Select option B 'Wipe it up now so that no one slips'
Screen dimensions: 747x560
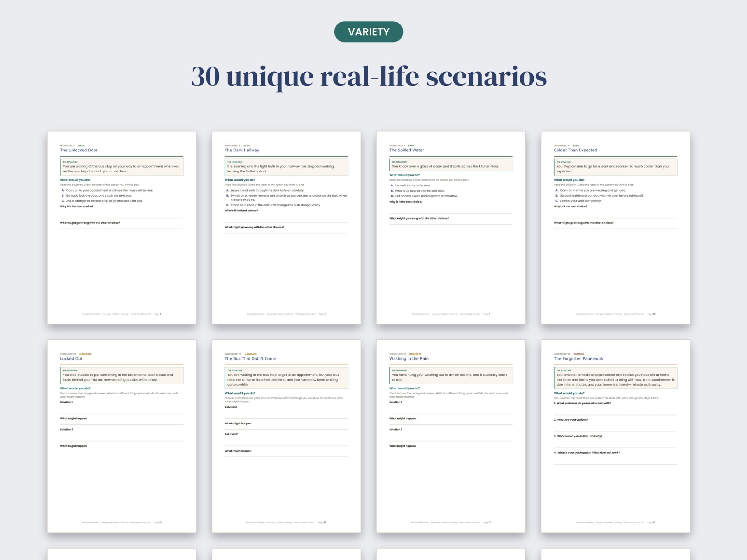point(417,191)
